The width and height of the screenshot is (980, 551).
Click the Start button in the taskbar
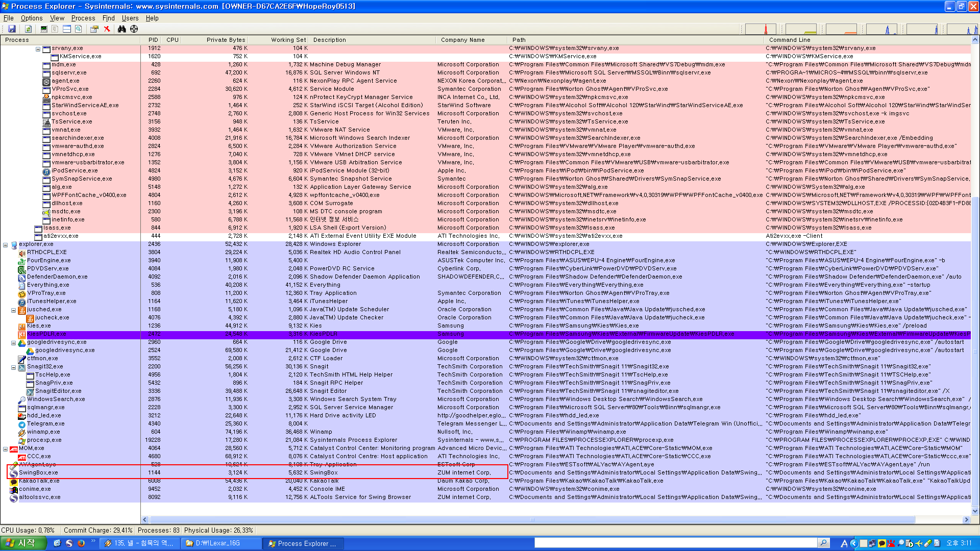[23, 543]
